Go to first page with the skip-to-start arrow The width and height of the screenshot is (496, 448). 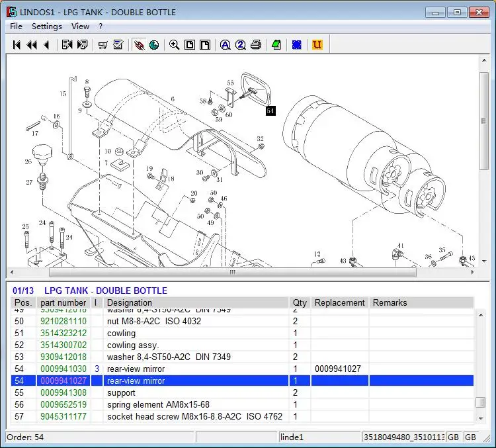pyautogui.click(x=17, y=45)
